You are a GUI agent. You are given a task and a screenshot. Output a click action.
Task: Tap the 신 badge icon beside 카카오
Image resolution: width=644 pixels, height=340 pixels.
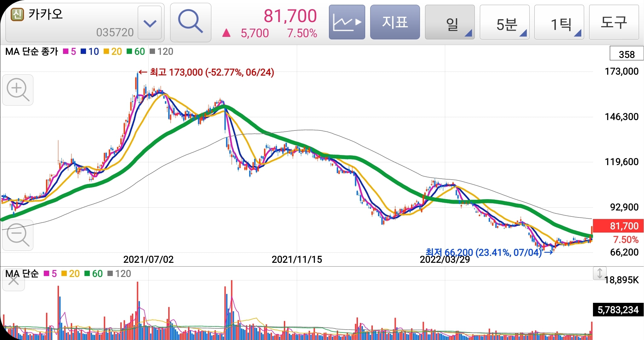tap(17, 14)
